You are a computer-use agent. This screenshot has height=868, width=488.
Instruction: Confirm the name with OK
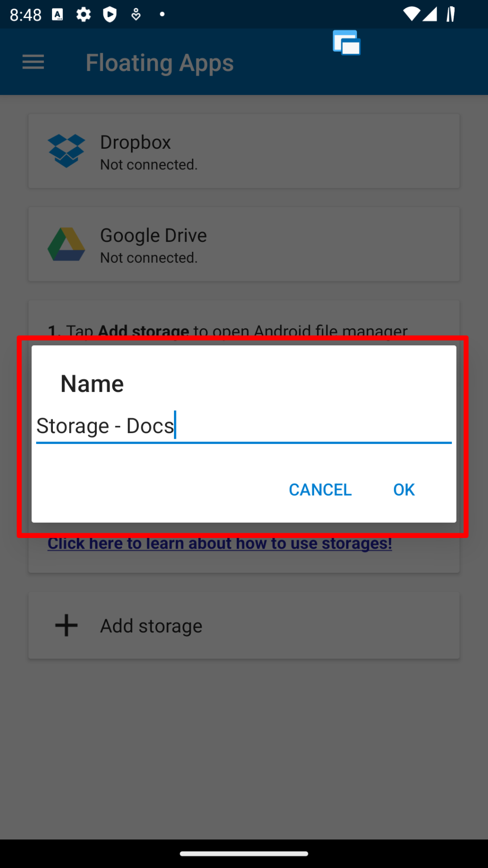coord(403,489)
